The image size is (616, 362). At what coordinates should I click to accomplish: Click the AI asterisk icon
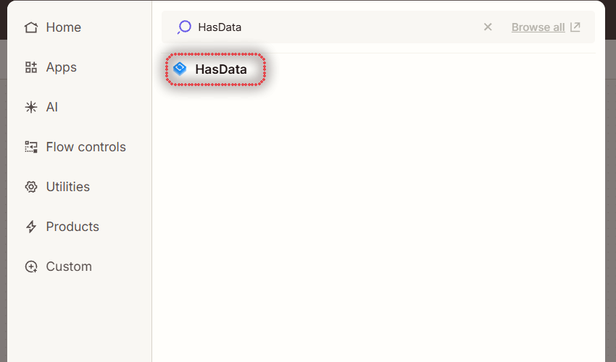click(31, 107)
